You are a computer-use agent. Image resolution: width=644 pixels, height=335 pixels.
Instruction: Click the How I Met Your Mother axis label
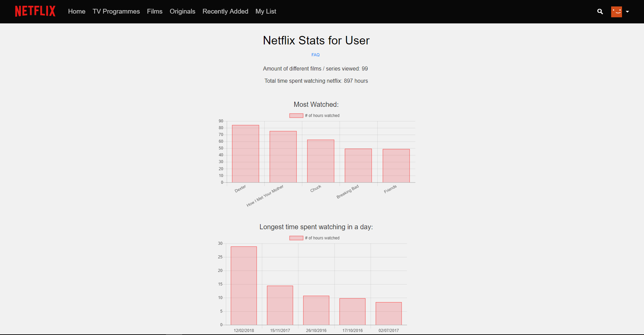tap(265, 196)
